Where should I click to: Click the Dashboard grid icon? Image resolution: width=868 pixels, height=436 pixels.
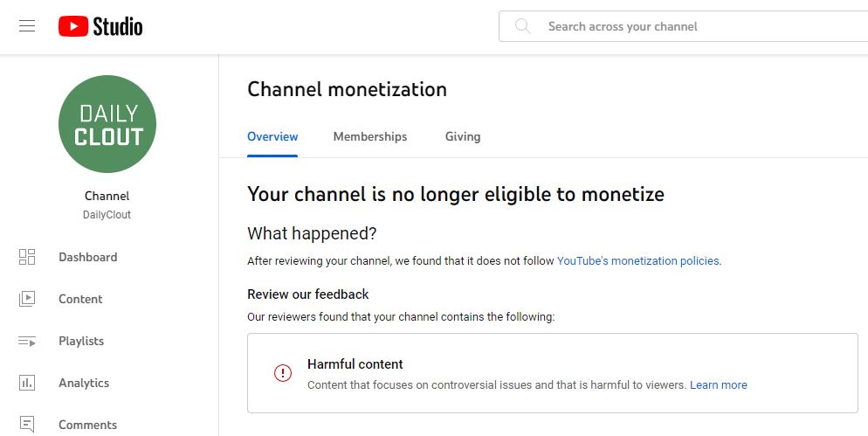27,257
